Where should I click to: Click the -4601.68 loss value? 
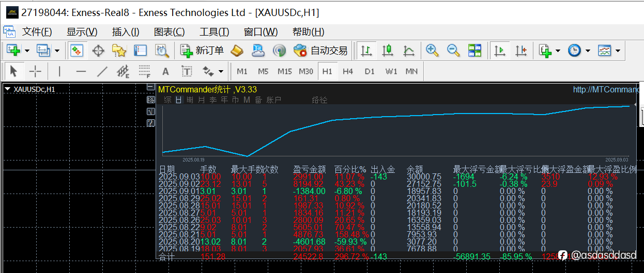[x=309, y=241]
